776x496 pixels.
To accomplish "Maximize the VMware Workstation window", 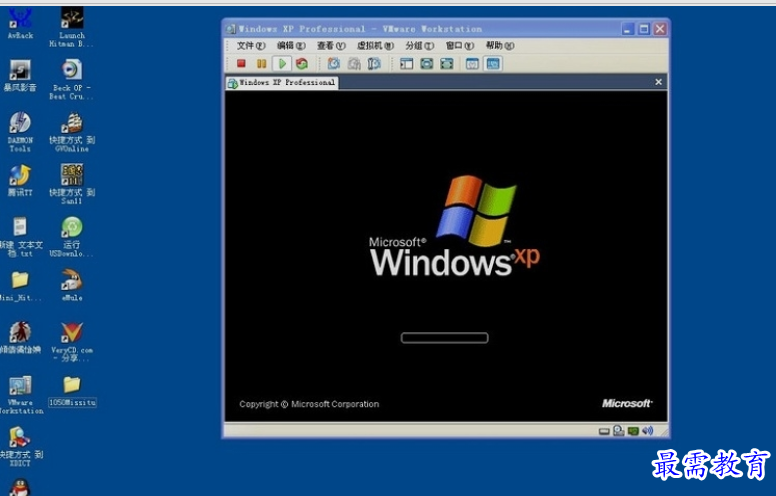I will (643, 29).
